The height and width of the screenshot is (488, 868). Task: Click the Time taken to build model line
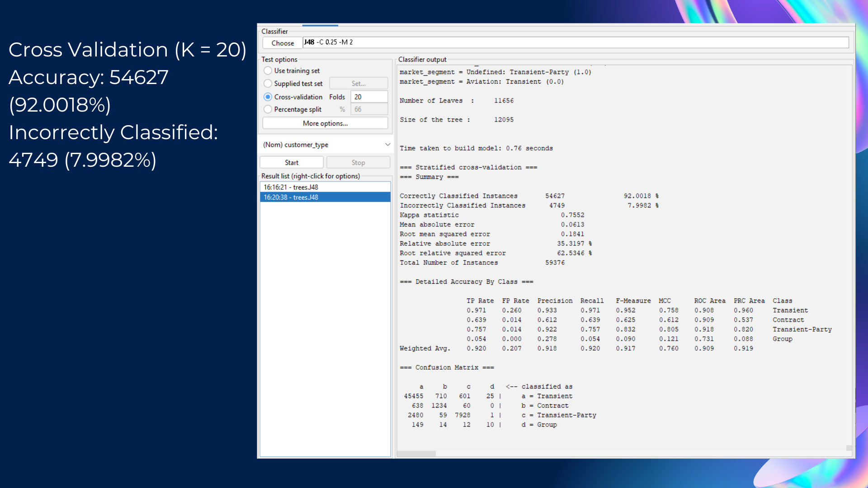(x=476, y=148)
